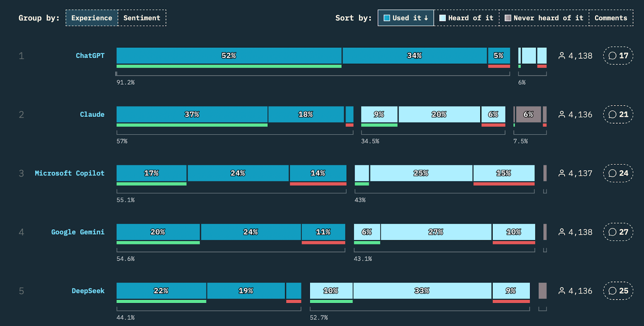Open ChatGPT comments bubble showing 17
The width and height of the screenshot is (644, 326).
pos(618,56)
